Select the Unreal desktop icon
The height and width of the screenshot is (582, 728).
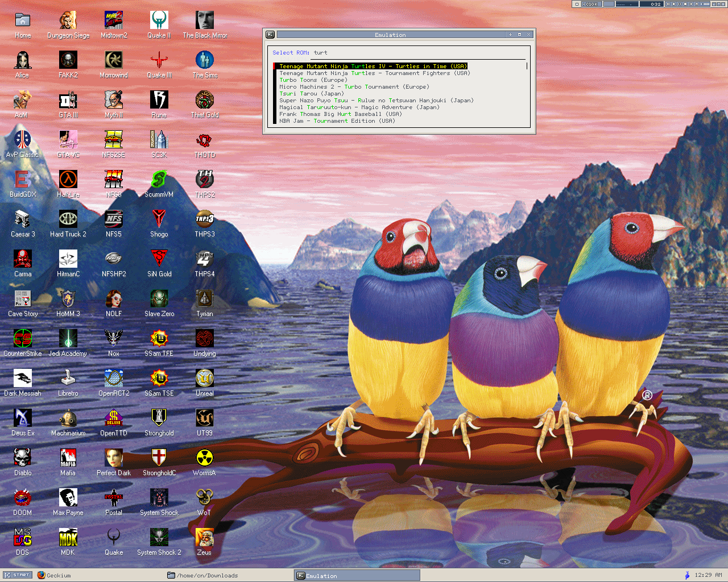tap(205, 382)
